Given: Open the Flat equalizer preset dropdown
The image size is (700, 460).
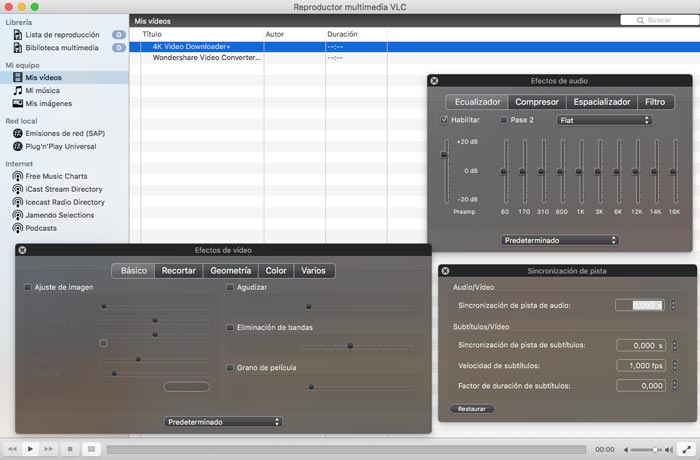Looking at the screenshot, I should point(603,120).
